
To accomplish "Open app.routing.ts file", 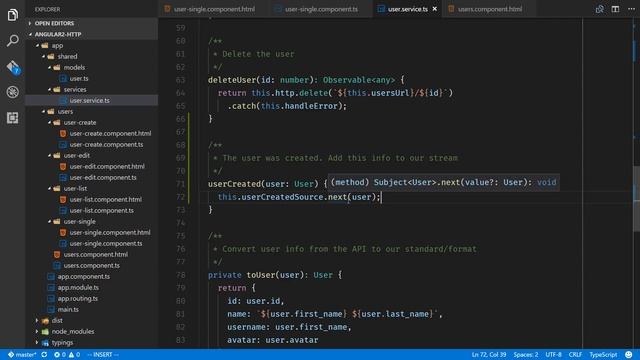I will [x=77, y=299].
